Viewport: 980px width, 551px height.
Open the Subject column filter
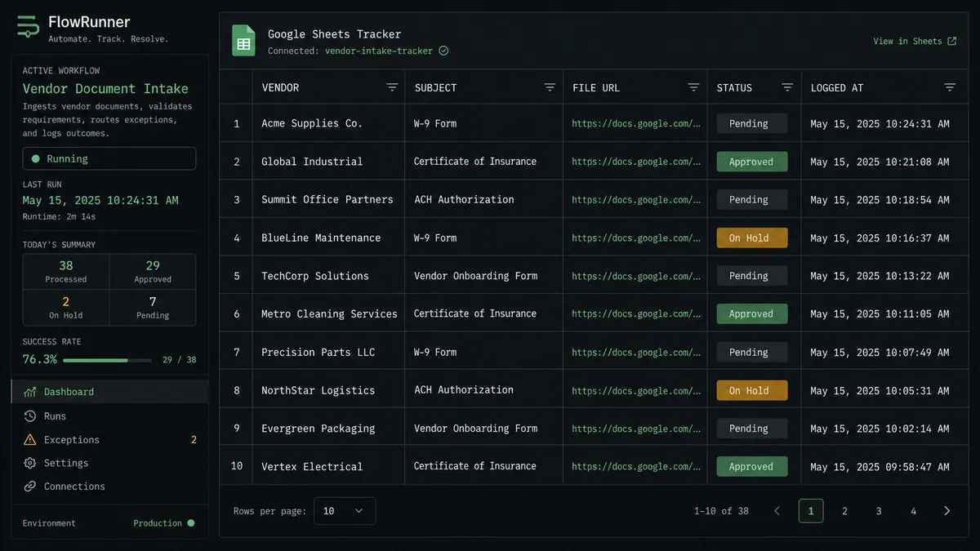pos(550,87)
